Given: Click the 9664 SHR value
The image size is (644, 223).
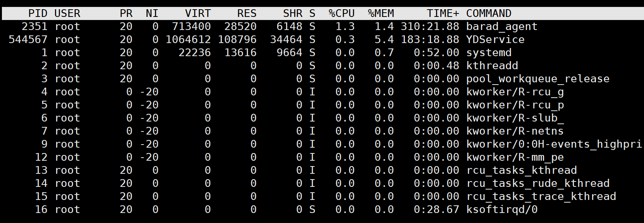Looking at the screenshot, I should pos(290,53).
